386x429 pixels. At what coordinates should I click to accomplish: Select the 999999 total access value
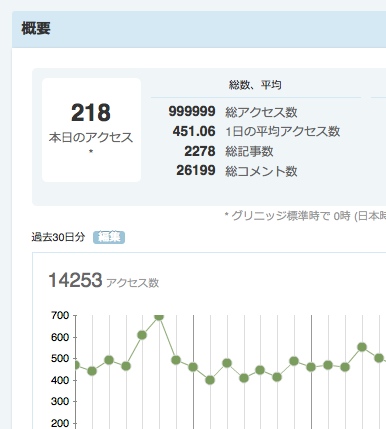pyautogui.click(x=192, y=111)
